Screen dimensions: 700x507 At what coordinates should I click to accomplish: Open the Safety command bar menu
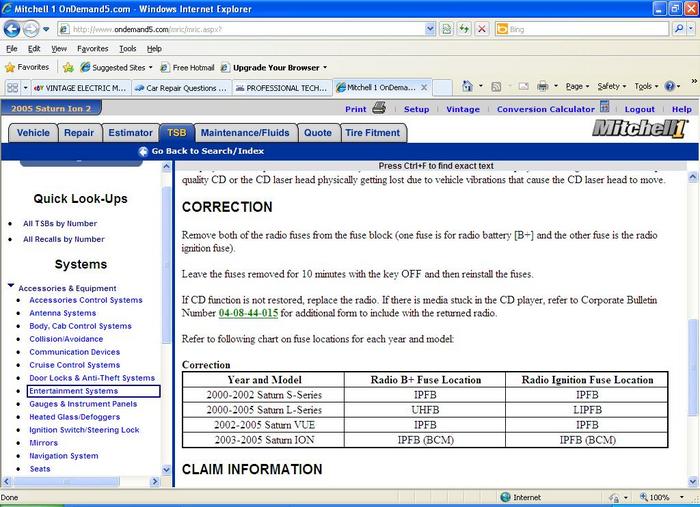[x=612, y=87]
